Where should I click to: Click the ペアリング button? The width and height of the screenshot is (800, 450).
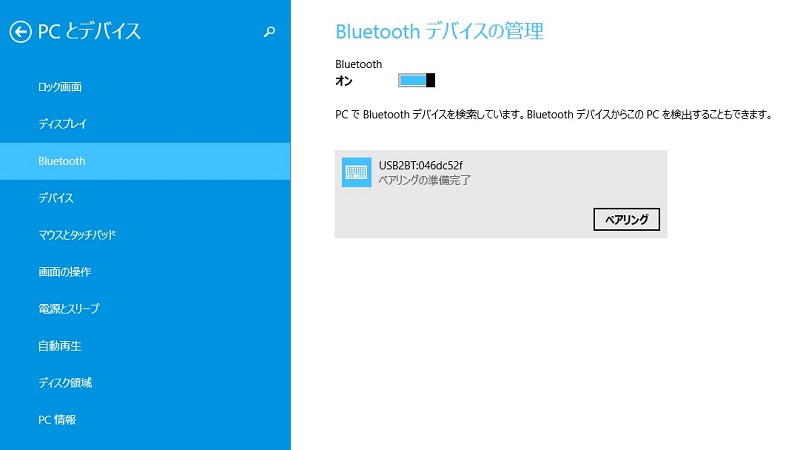tap(627, 219)
